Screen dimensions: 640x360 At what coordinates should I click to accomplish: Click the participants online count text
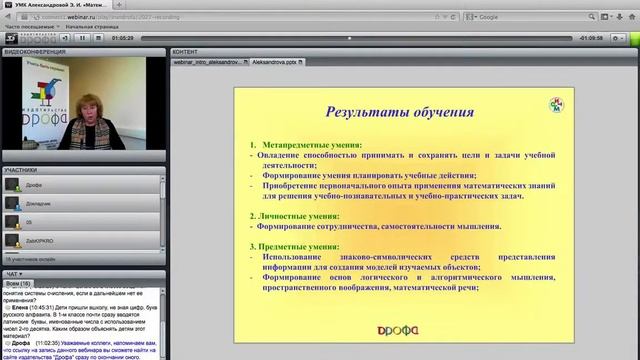tap(30, 259)
